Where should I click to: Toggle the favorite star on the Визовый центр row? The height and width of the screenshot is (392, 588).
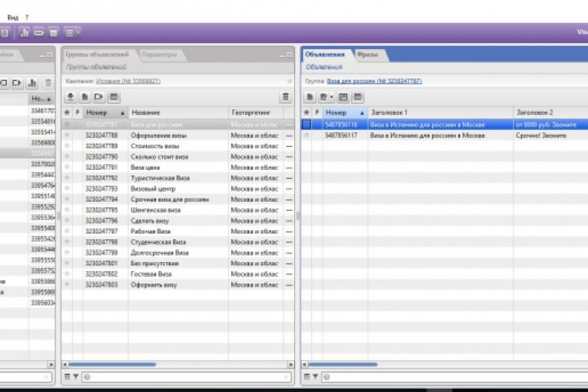67,189
